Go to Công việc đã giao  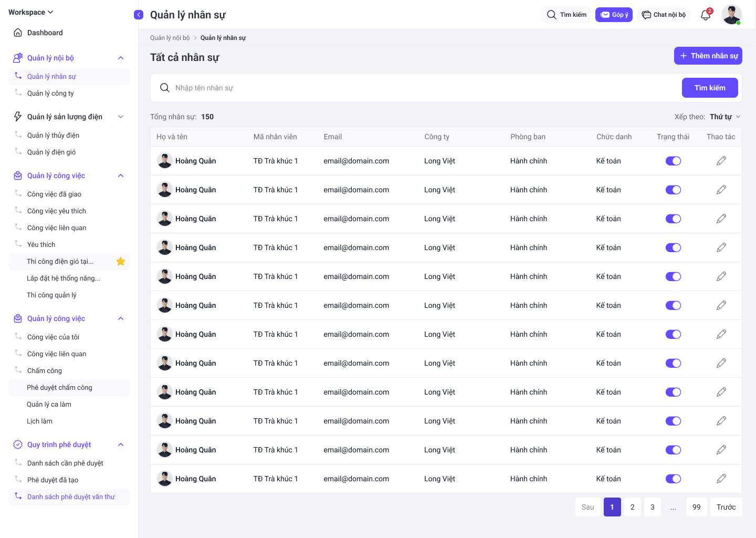[69, 194]
